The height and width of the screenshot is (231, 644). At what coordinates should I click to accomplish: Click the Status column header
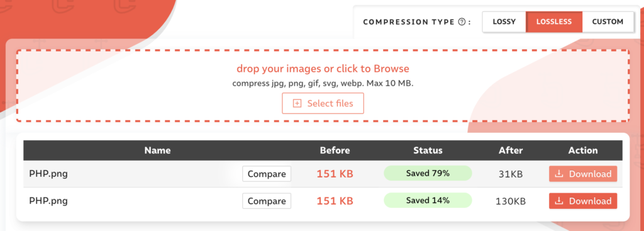[428, 150]
